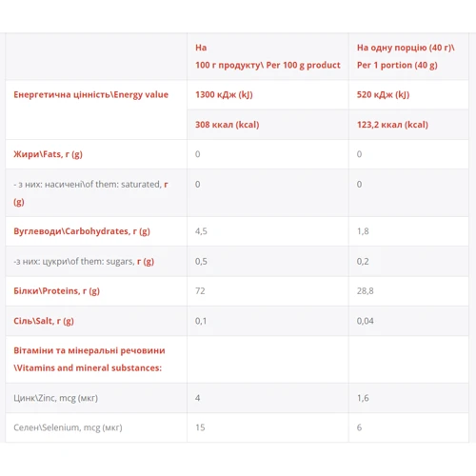The width and height of the screenshot is (476, 476).
Task: Click the 'Per 100 g product' column header
Action: tap(268, 56)
